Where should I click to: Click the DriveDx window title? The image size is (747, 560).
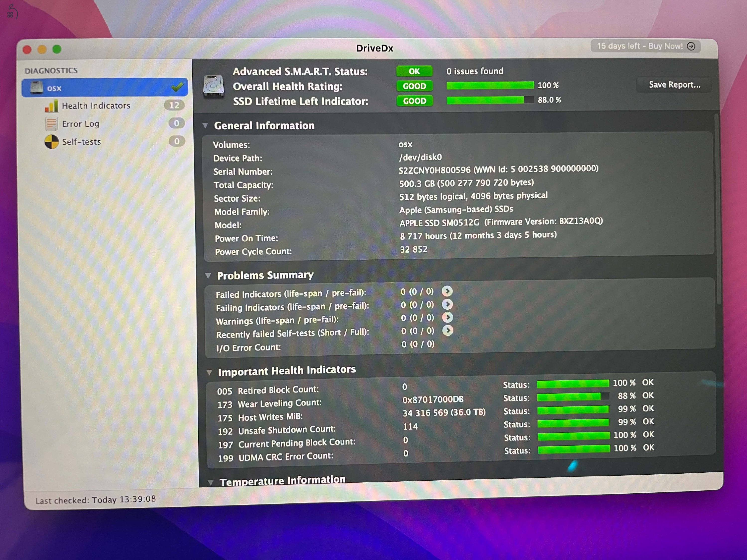coord(374,48)
